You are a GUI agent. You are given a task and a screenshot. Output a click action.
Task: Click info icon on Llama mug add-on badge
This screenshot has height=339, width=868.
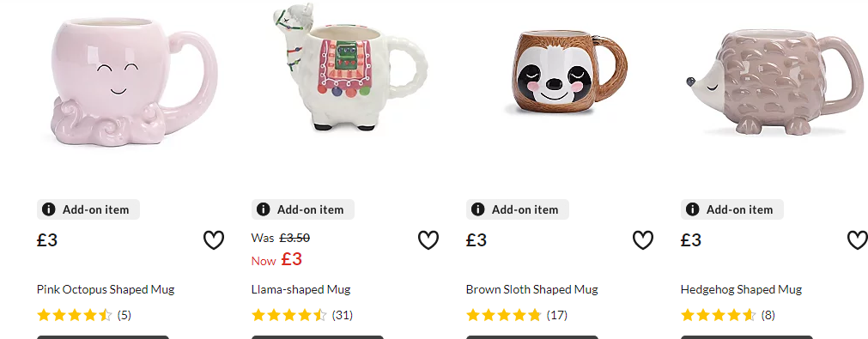click(x=264, y=209)
